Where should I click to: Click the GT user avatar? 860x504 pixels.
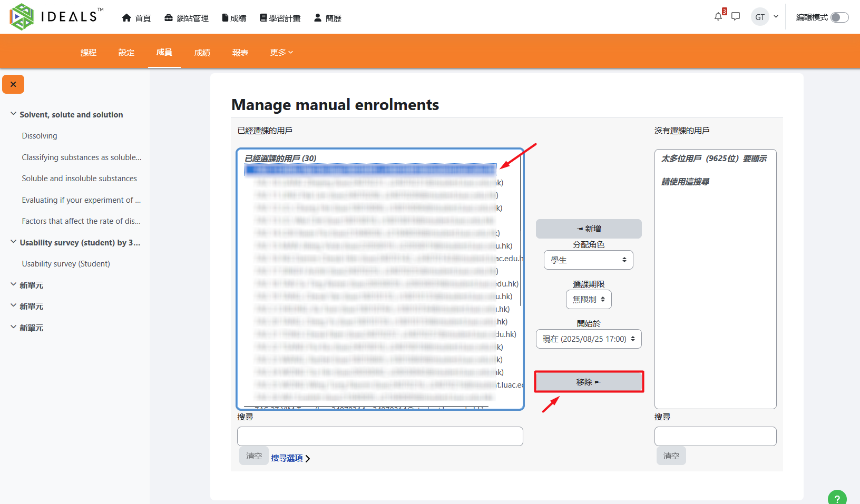[x=759, y=17]
